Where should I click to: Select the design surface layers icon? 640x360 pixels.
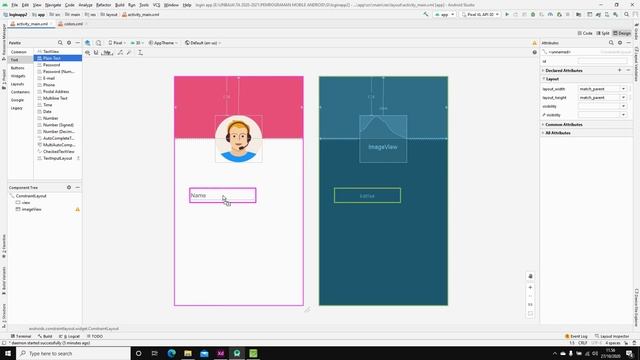(88, 43)
